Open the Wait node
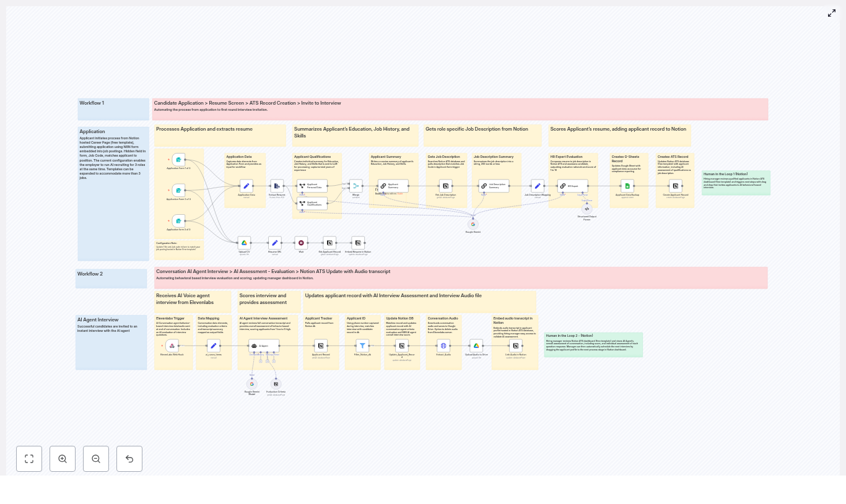The height and width of the screenshot is (504, 846). 301,243
